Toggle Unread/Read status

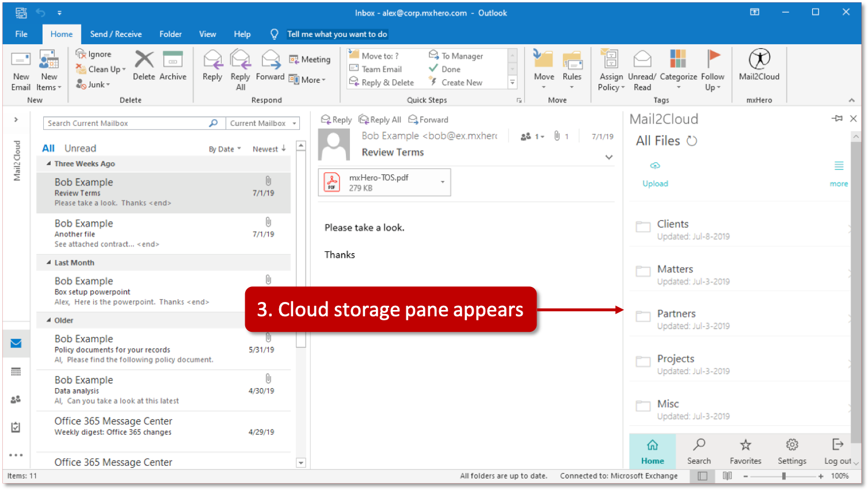(x=642, y=70)
